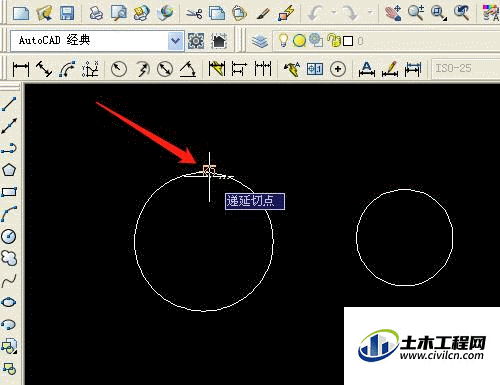
Task: Click the Workspace Settings gear icon
Action: pos(196,41)
